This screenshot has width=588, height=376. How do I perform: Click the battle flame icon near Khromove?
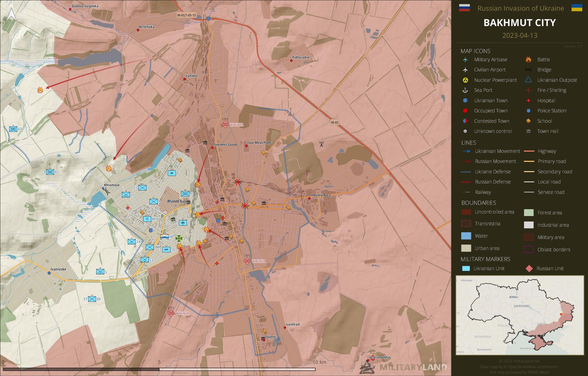click(x=109, y=168)
